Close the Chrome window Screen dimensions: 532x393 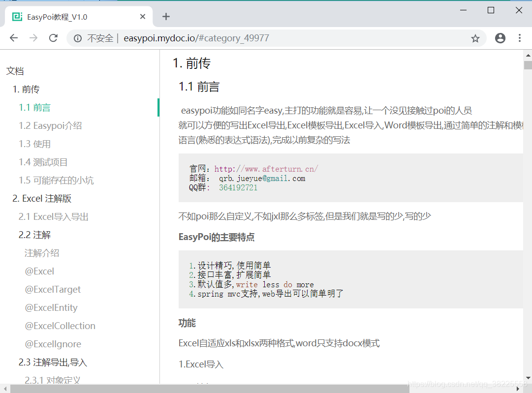click(x=519, y=10)
